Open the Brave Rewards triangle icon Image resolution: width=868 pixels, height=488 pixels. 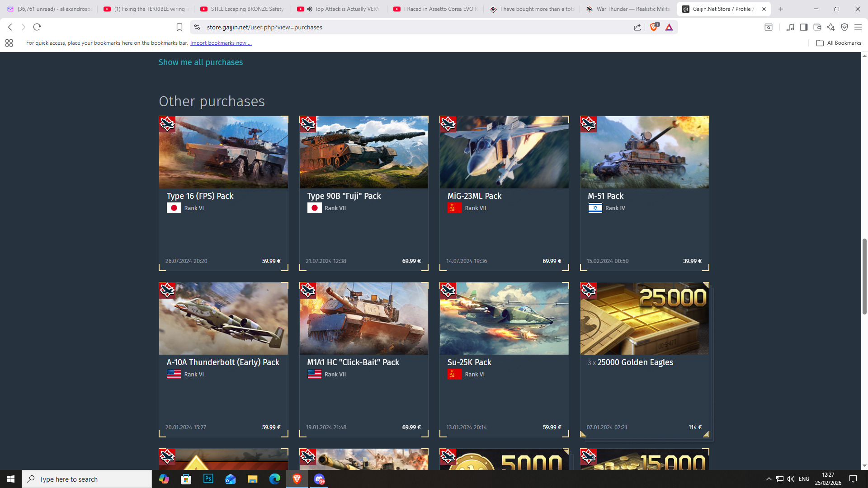point(669,27)
